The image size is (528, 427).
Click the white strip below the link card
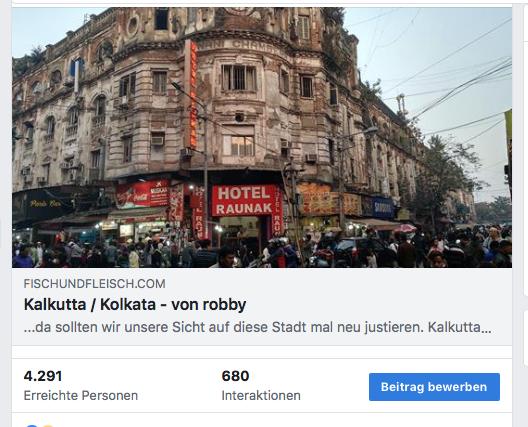(262, 352)
